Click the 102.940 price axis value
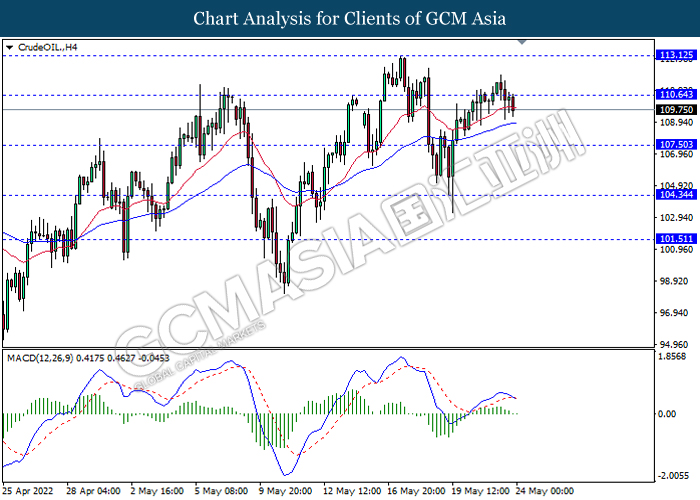Screen dimensions: 700x500 tap(676, 218)
